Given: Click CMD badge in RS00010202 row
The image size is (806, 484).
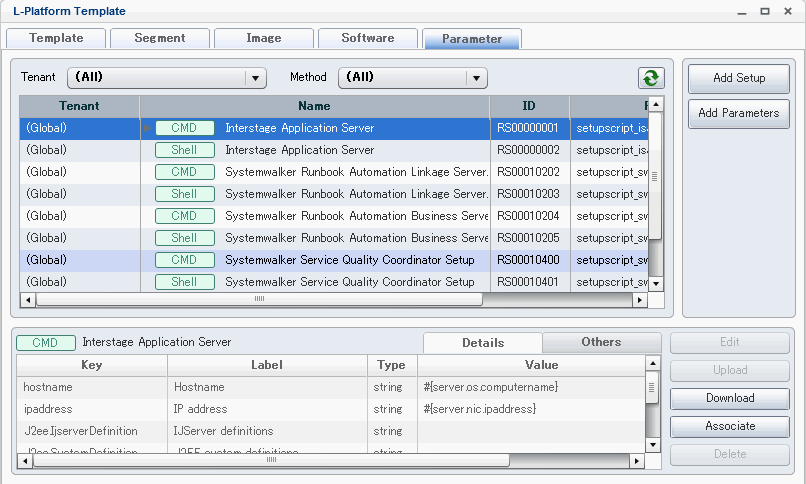Looking at the screenshot, I should (x=185, y=172).
